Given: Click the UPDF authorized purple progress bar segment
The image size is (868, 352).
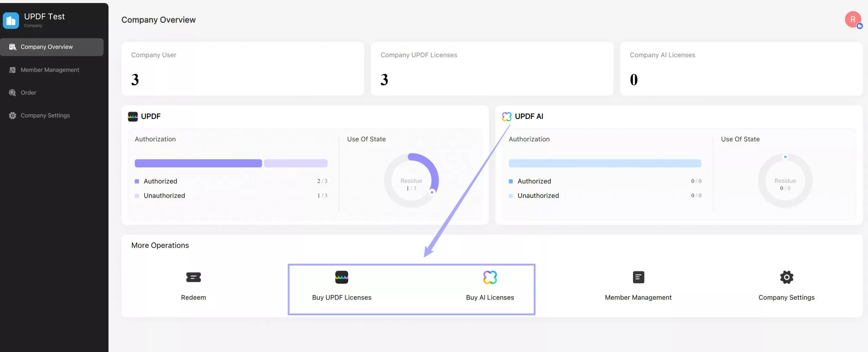Looking at the screenshot, I should tap(198, 163).
